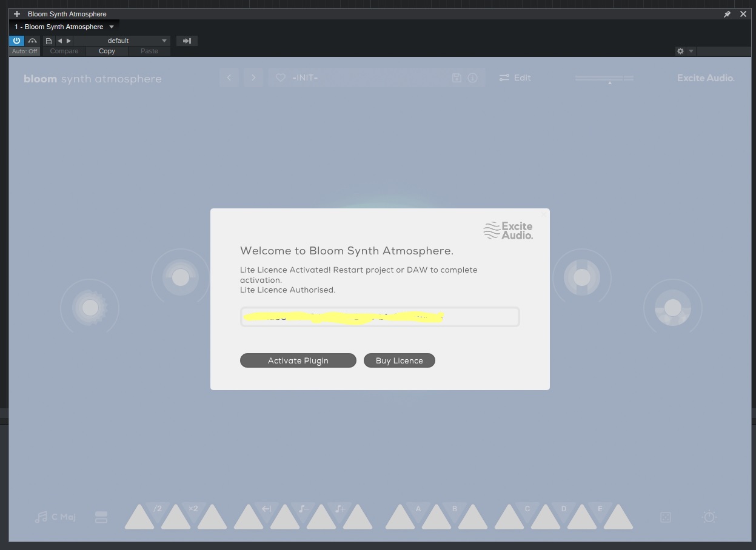Click the macro knob left of far-right knob
Viewport: 756px width, 550px height.
click(582, 277)
